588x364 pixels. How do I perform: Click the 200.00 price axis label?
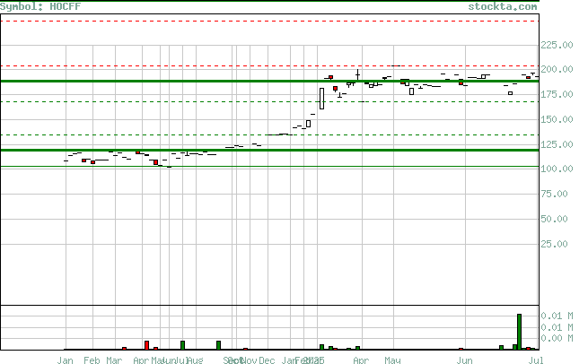[x=557, y=69]
